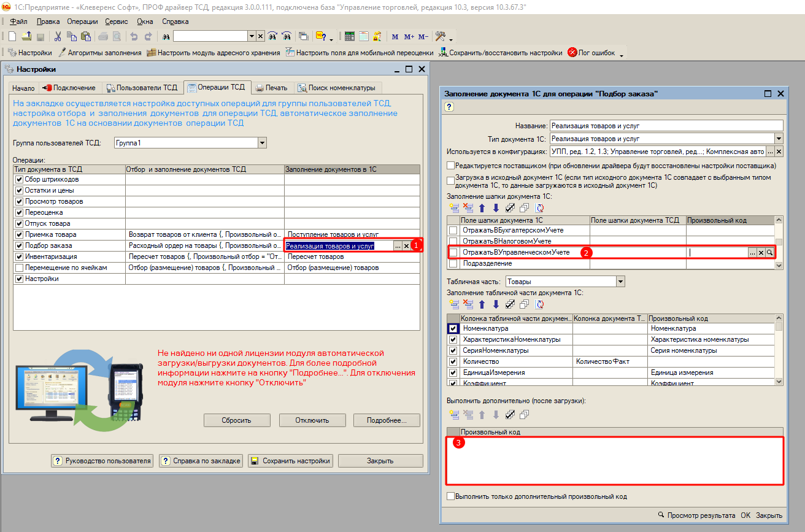
Task: Expand 'Группа пользователей ТСД' dropdown
Action: point(263,143)
